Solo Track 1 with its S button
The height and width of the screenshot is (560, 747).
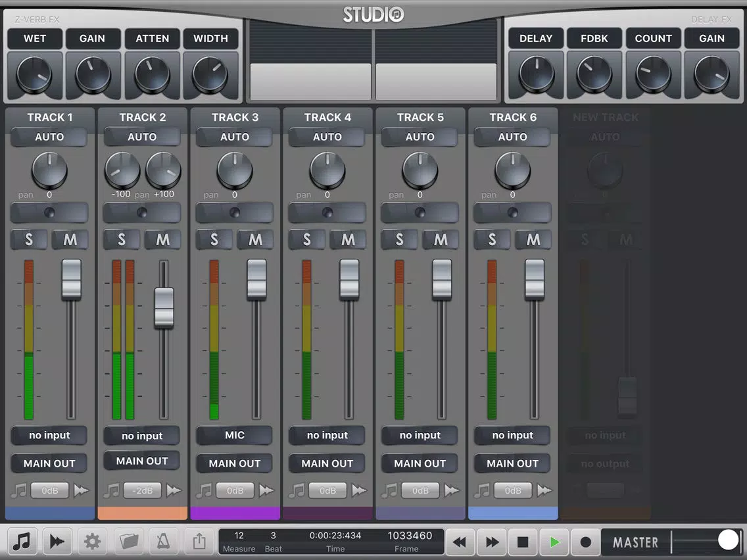coord(29,239)
